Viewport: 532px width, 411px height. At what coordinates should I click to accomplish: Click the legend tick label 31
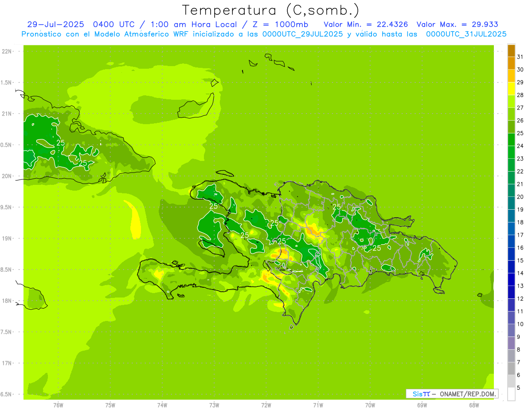pyautogui.click(x=520, y=57)
